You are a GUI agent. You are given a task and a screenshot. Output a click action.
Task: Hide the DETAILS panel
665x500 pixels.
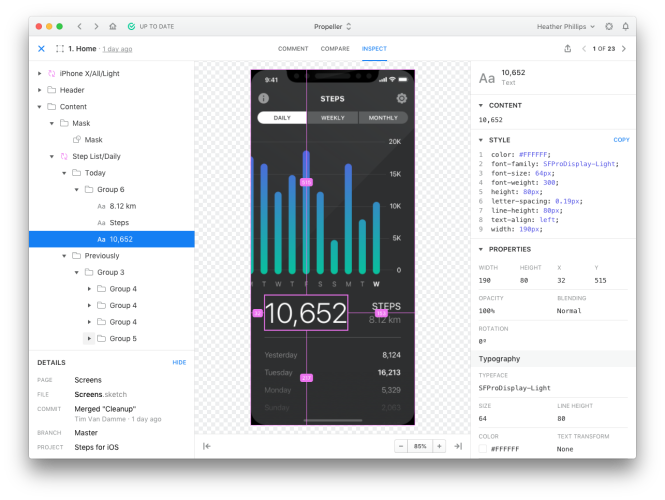(x=179, y=363)
